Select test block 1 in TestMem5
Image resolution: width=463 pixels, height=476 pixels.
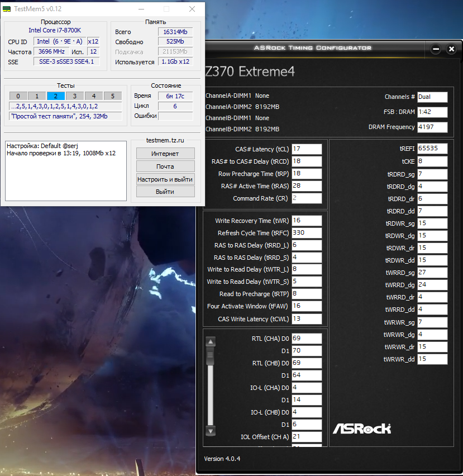coord(37,96)
